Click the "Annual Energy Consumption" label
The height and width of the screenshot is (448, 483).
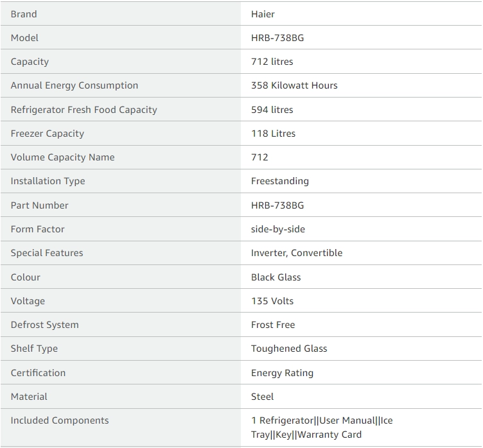click(75, 85)
